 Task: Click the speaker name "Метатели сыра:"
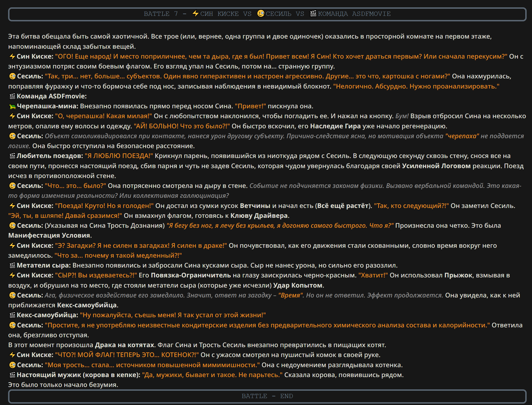point(44,265)
